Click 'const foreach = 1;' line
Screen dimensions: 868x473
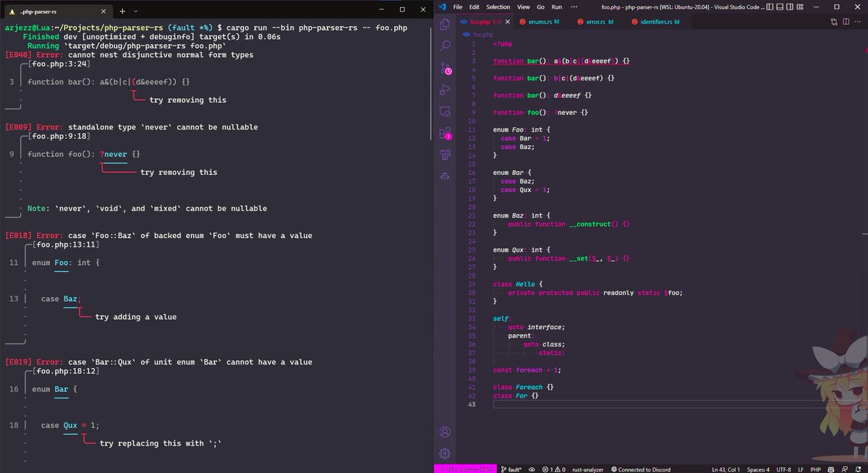tap(527, 370)
